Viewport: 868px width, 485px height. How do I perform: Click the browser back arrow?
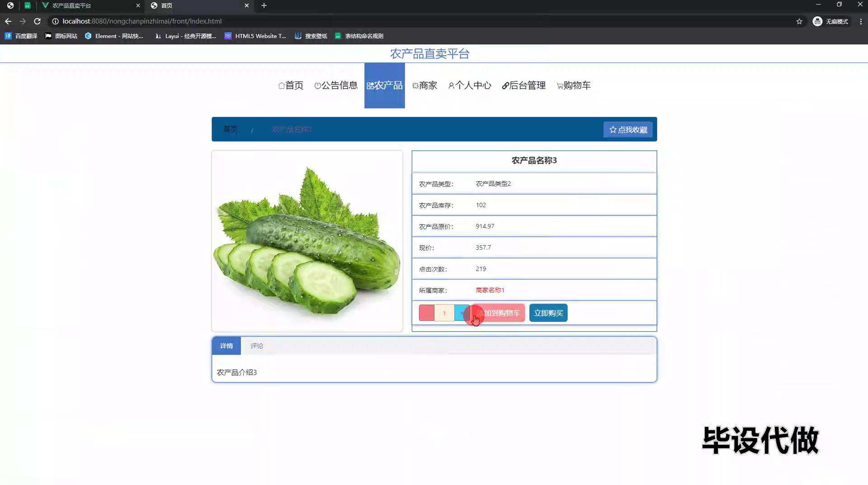8,21
